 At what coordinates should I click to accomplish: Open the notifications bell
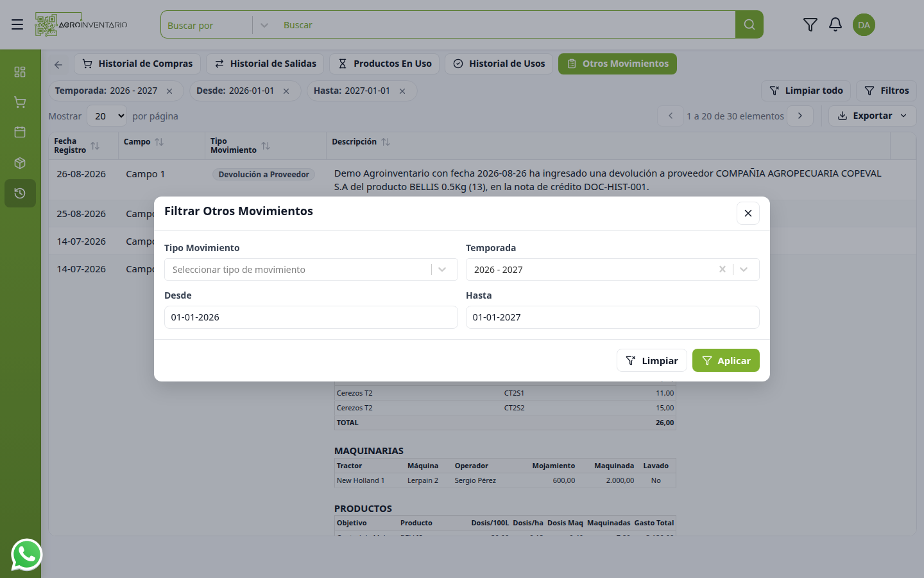pos(835,24)
